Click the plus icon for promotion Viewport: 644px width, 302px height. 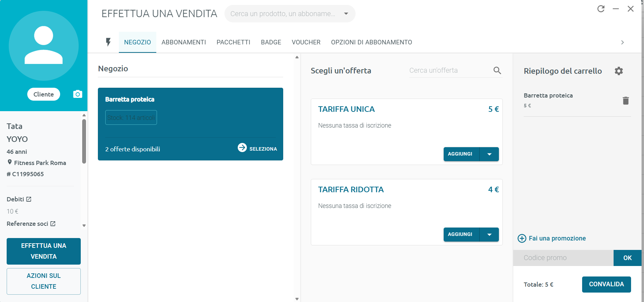click(522, 238)
